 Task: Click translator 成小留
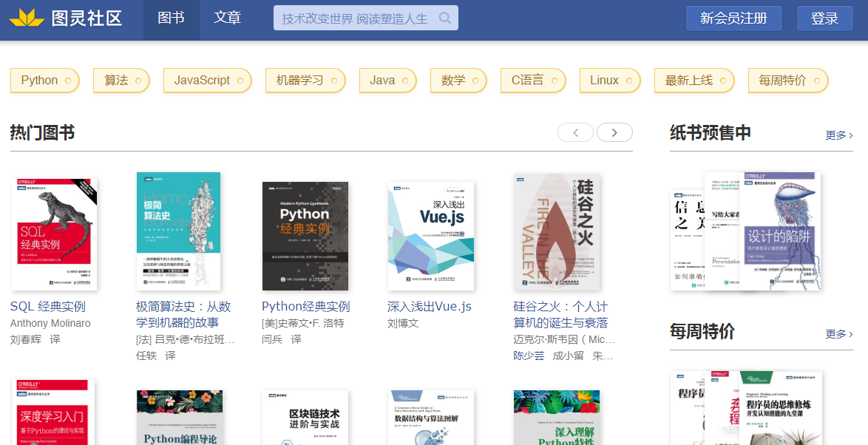[x=568, y=356]
